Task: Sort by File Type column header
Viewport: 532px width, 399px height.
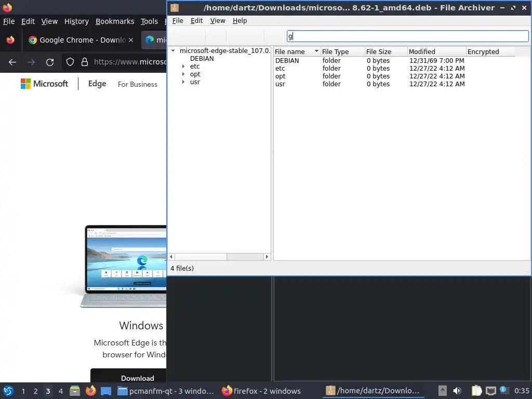Action: tap(343, 51)
